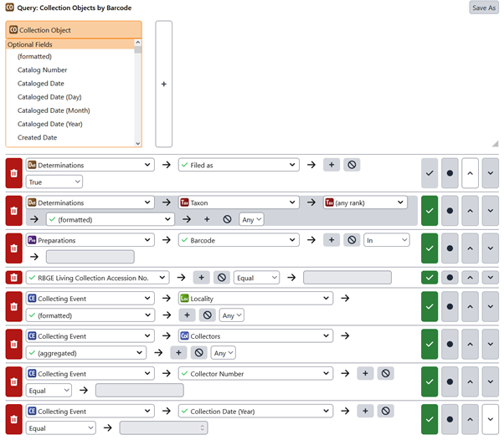The width and height of the screenshot is (504, 440).
Task: Click the Barcode value input field
Action: (90, 257)
